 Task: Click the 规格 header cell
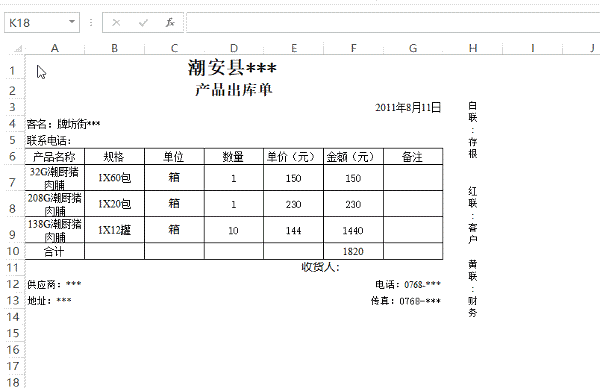click(114, 157)
